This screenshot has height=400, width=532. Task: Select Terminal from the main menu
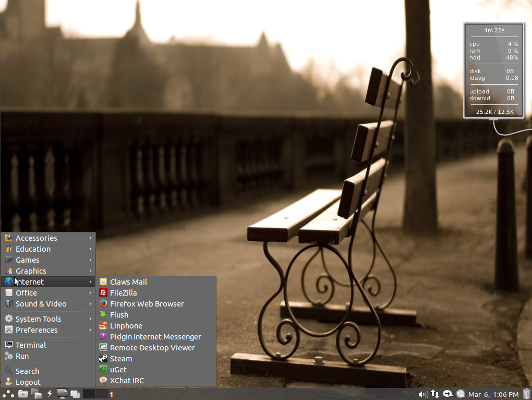(31, 345)
